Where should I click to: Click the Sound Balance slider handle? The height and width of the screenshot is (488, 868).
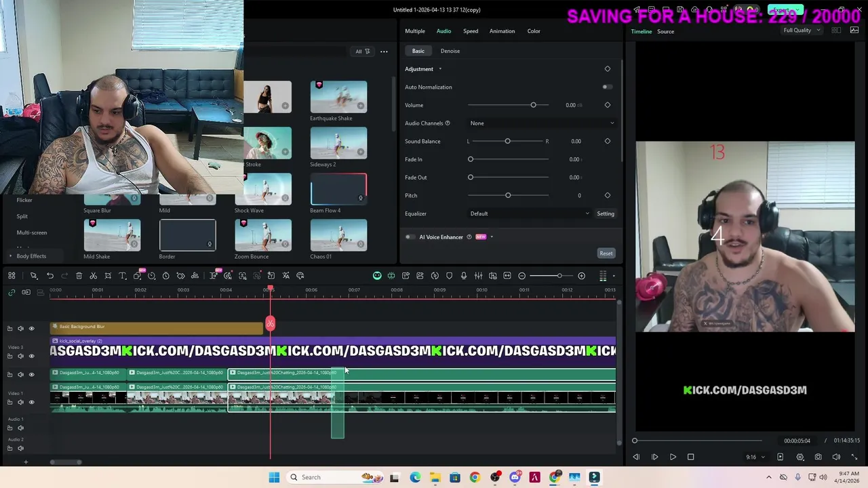507,141
